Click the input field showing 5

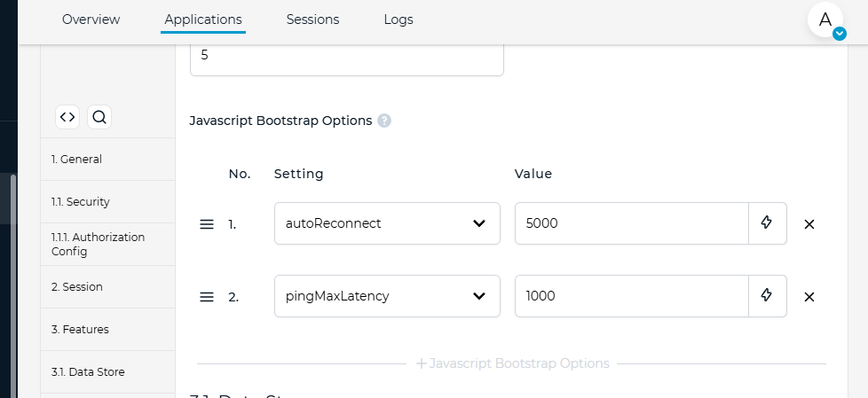[x=346, y=58]
